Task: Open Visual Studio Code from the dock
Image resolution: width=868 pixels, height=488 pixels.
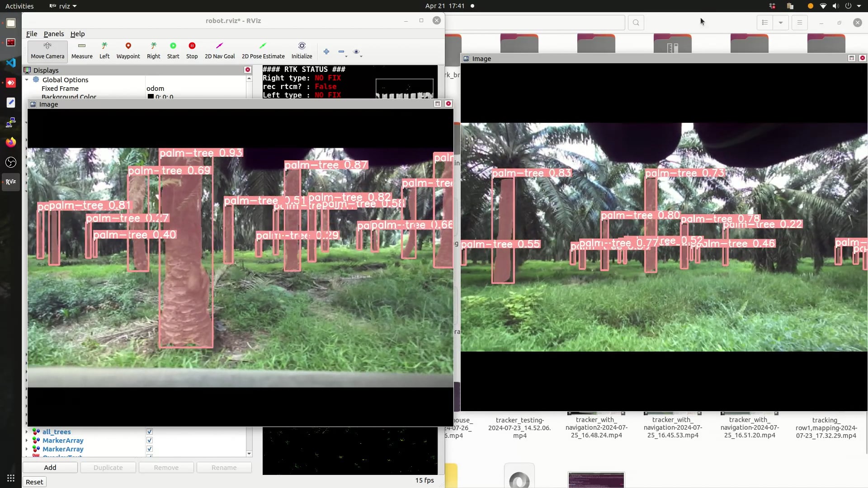Action: (x=11, y=63)
